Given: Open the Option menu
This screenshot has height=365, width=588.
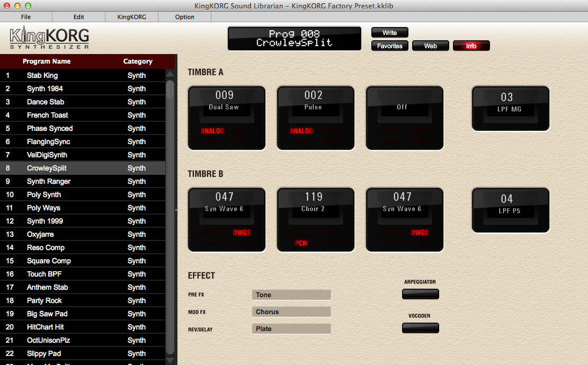Looking at the screenshot, I should point(184,17).
